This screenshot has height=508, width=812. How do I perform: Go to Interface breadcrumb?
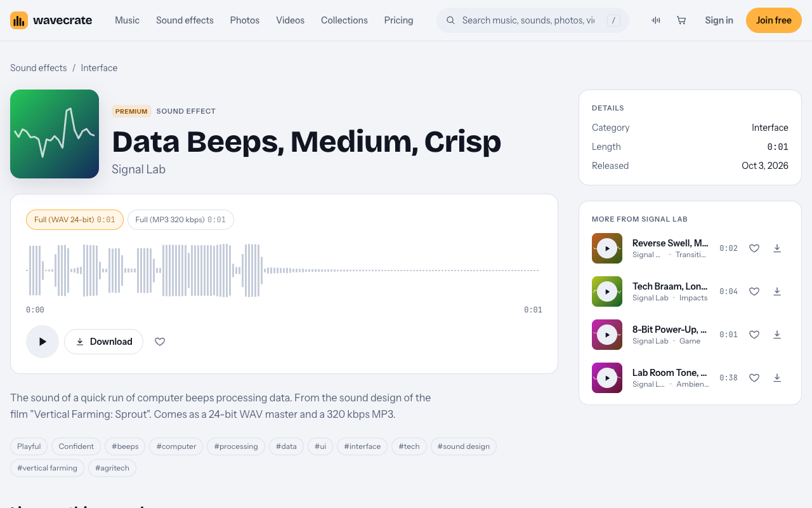[x=99, y=68]
